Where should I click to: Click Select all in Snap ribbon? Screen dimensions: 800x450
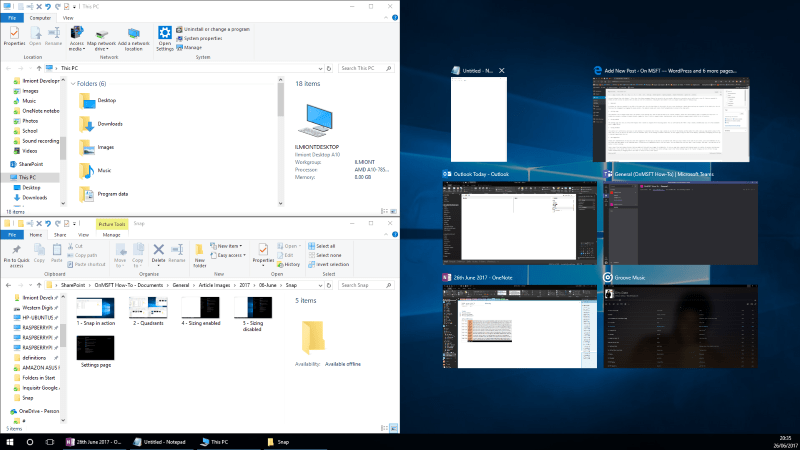[321, 246]
